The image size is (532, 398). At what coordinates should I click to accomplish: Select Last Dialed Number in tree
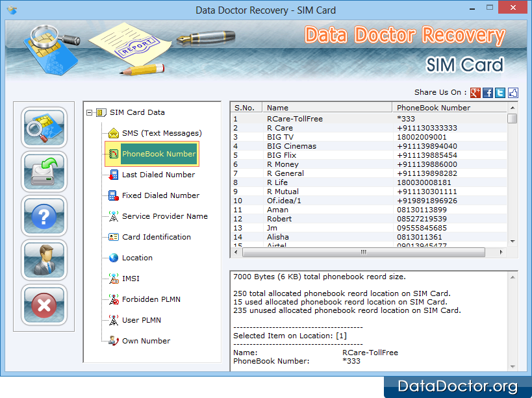click(158, 175)
